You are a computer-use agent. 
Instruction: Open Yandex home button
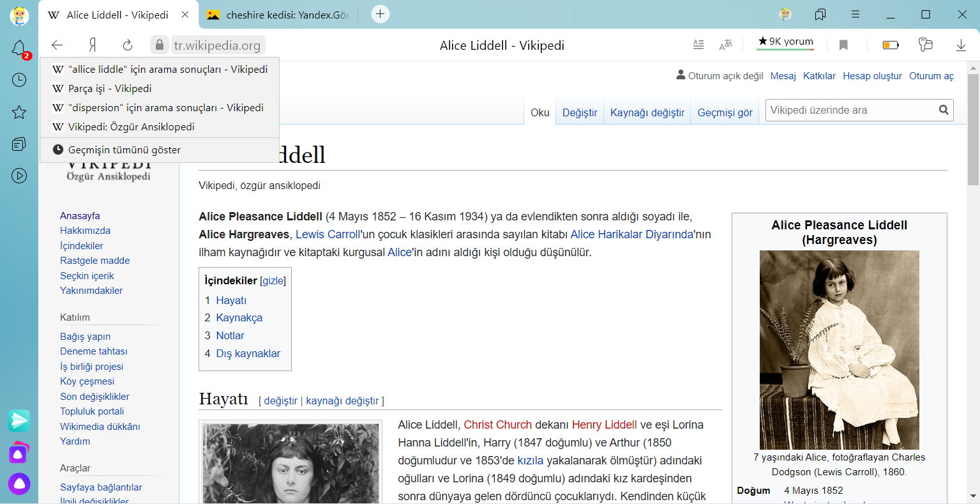(93, 45)
